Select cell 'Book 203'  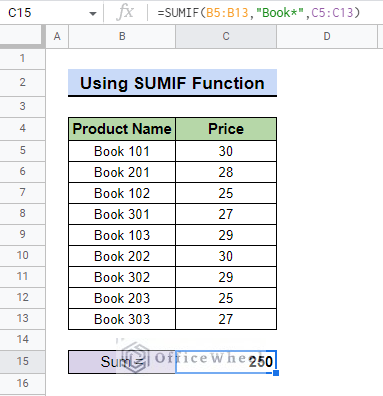[122, 298]
